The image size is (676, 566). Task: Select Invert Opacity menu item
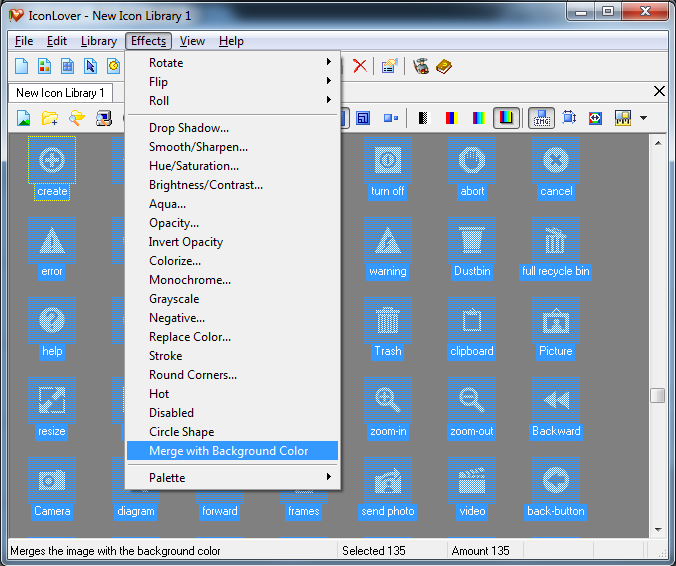[232, 242]
